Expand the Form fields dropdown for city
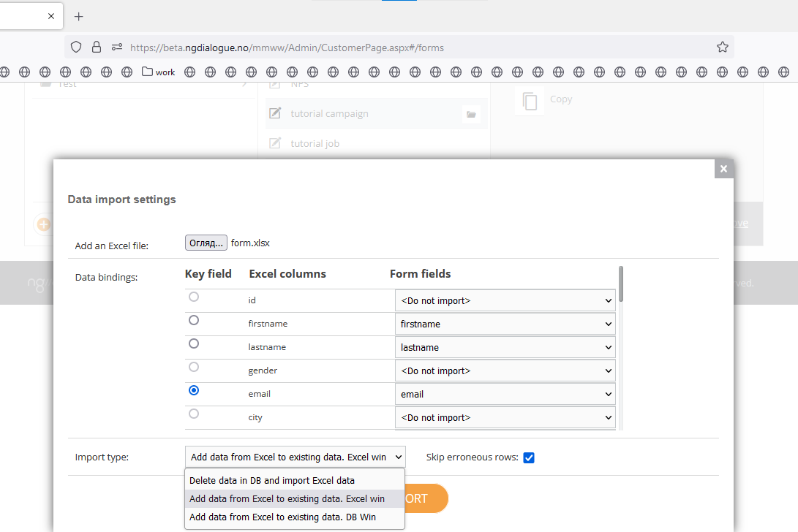The width and height of the screenshot is (798, 532). (505, 417)
